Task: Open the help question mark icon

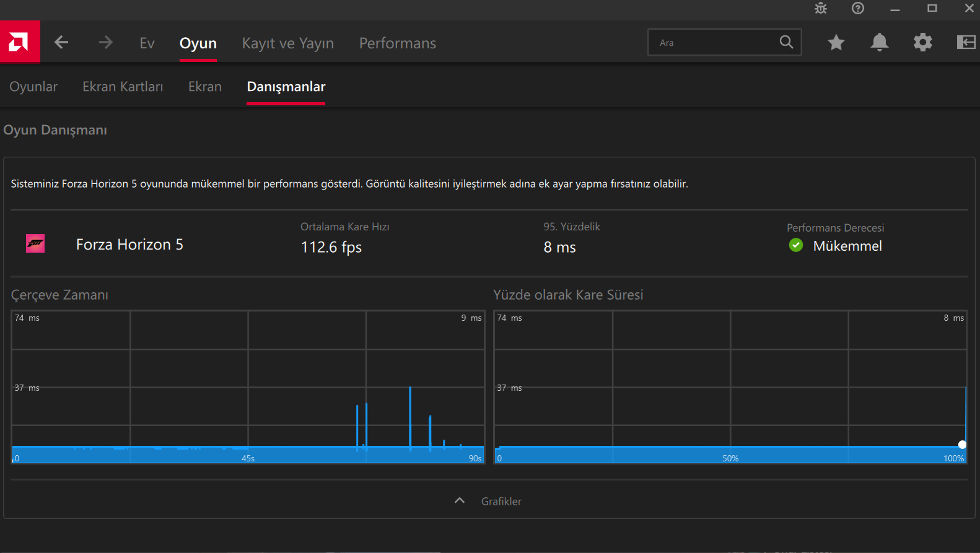Action: (858, 8)
